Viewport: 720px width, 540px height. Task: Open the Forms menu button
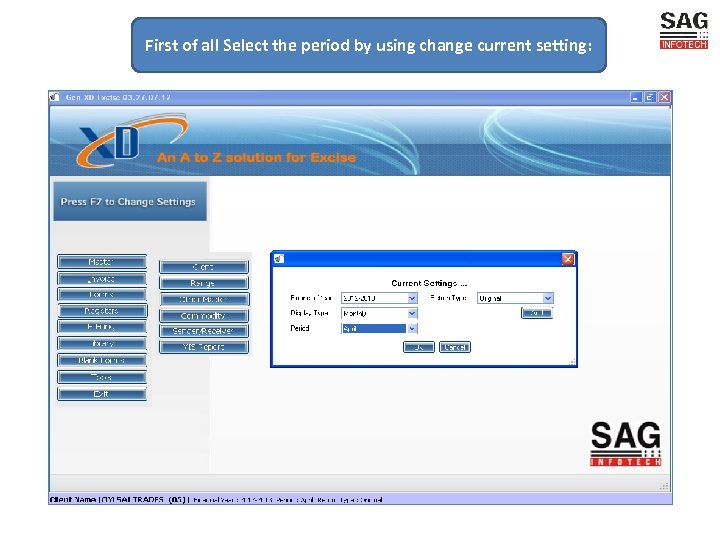click(102, 294)
